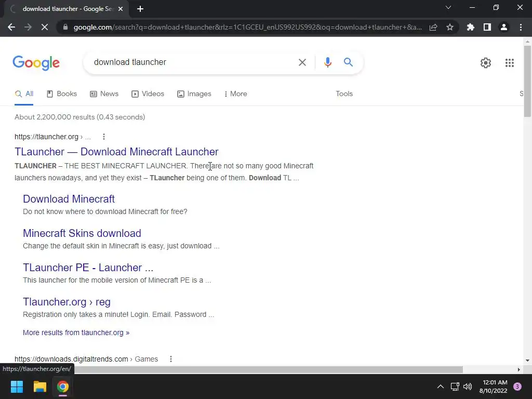
Task: Submit search with the magnifier icon
Action: coord(348,62)
